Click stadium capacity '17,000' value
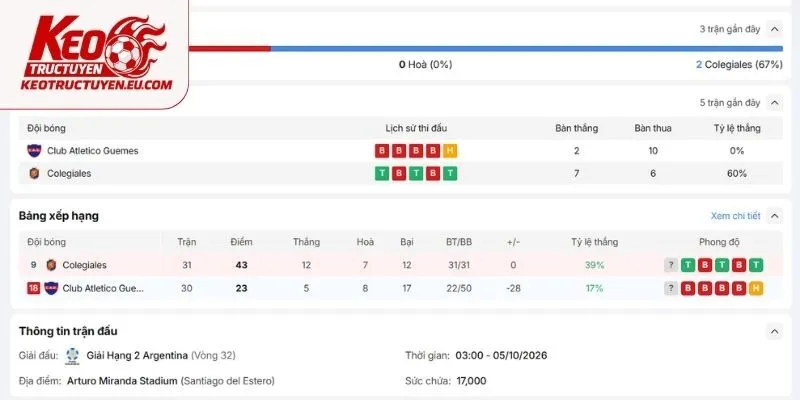 471,381
